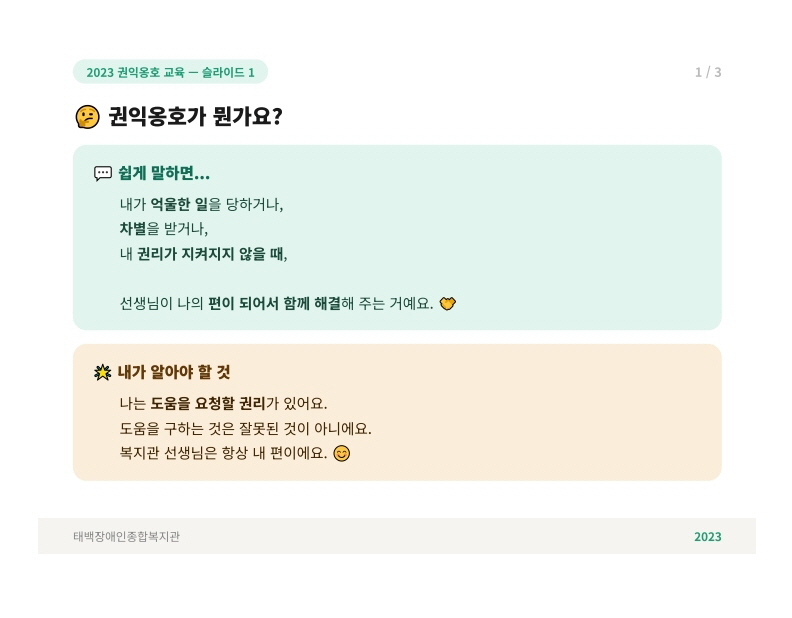Click the title text 권익옹호가 뭔가요?
The image size is (792, 618).
[x=195, y=117]
